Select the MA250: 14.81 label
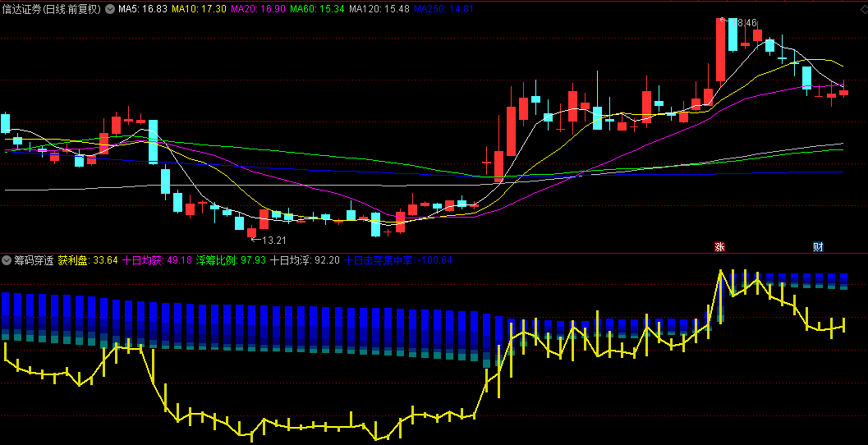The width and height of the screenshot is (868, 445). [x=444, y=9]
